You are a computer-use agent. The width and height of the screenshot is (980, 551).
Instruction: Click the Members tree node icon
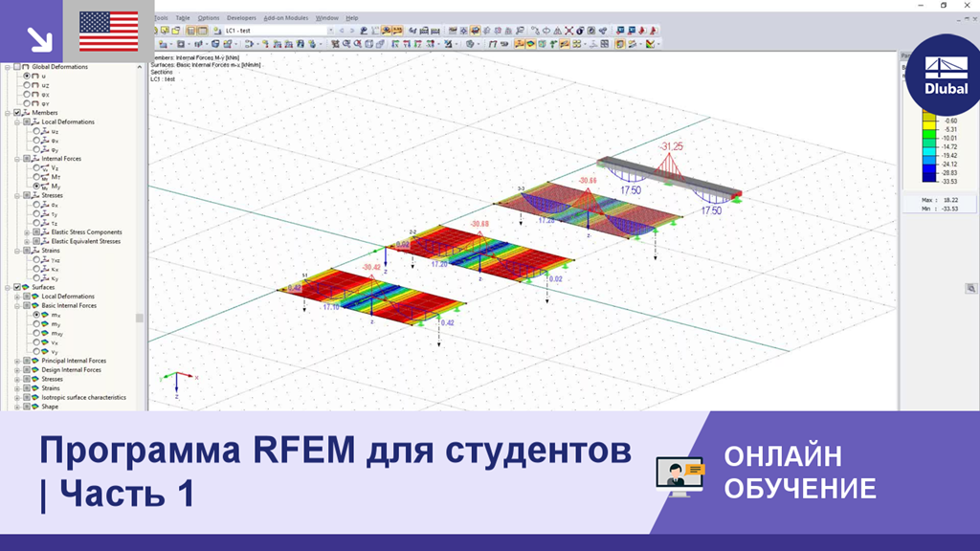(x=26, y=113)
